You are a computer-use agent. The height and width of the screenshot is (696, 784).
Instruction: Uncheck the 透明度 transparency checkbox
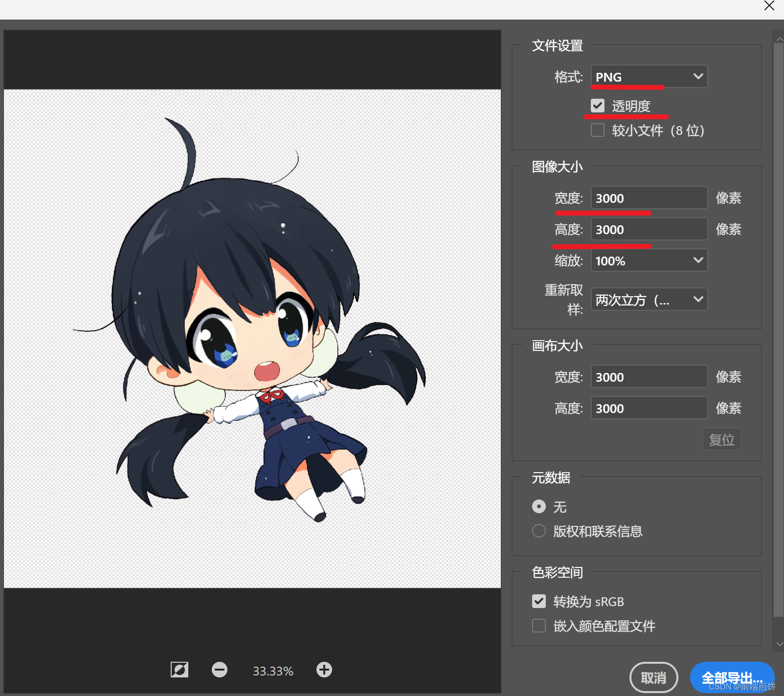pos(598,106)
